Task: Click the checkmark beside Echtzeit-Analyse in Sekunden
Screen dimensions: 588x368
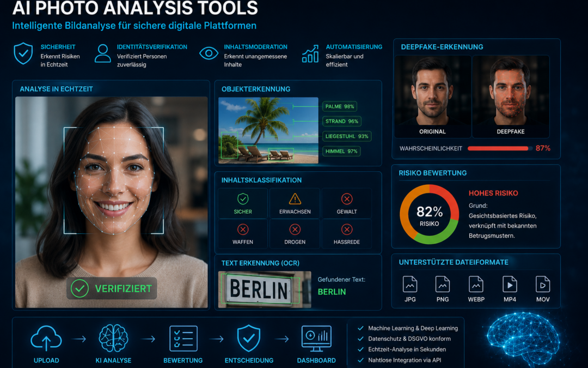Action: [360, 349]
